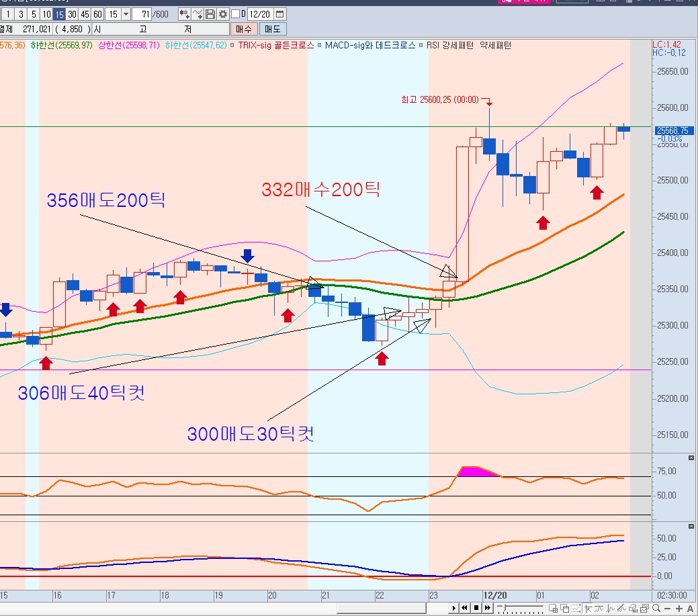Viewport: 698px width, 616px height.
Task: Toggle the D checkbox beside date field
Action: pos(235,14)
